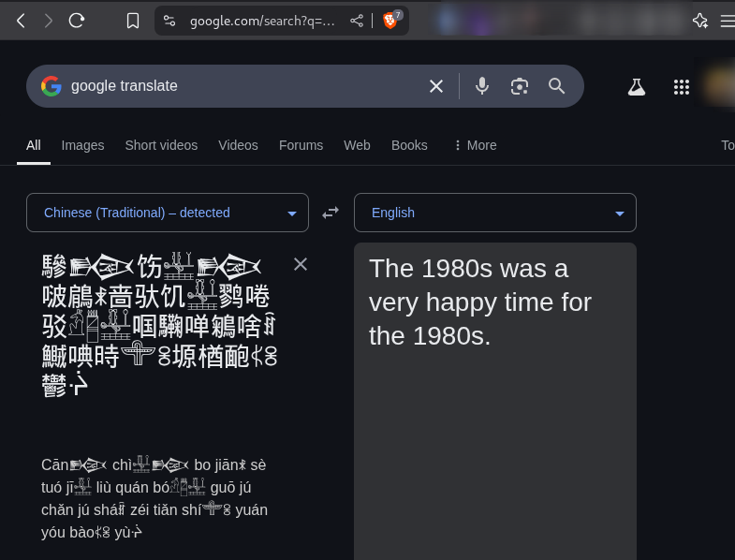Clear the search query text
The width and height of the screenshot is (735, 560).
436,86
